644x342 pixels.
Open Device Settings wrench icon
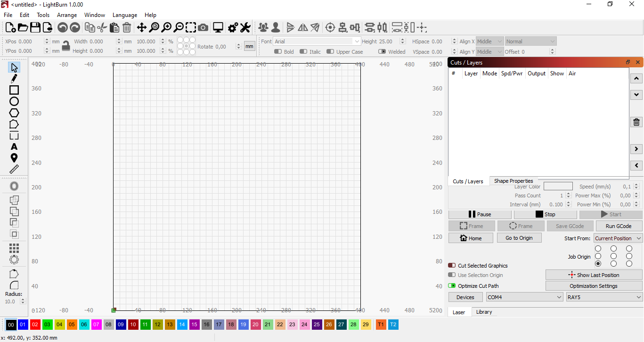tap(245, 27)
